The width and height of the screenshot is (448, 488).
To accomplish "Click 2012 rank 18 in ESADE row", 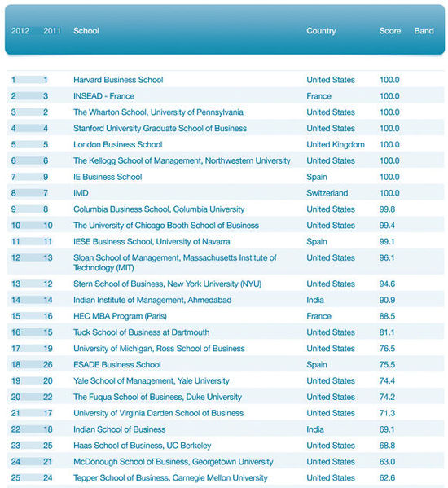I will (15, 365).
